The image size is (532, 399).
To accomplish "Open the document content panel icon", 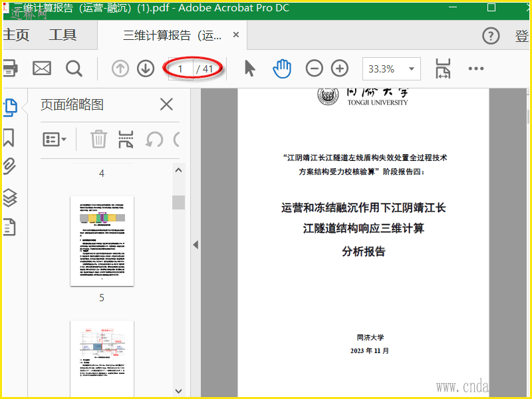I will (x=9, y=227).
